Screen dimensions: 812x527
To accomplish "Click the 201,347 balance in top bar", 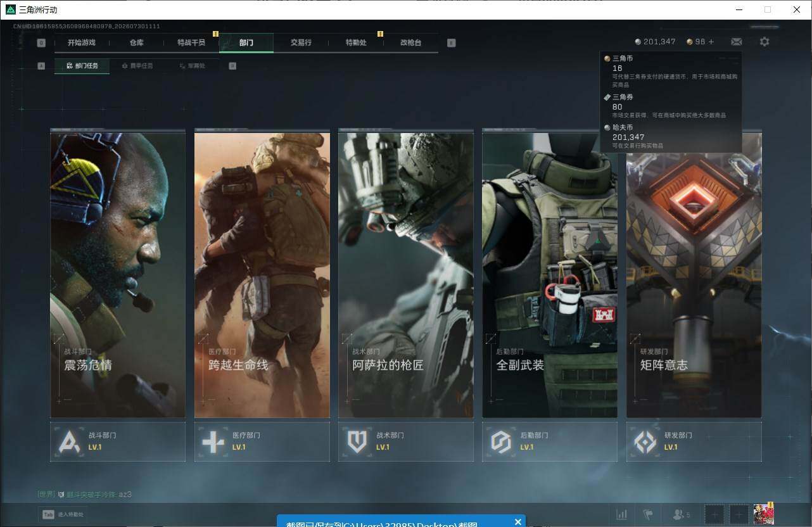I will point(659,42).
